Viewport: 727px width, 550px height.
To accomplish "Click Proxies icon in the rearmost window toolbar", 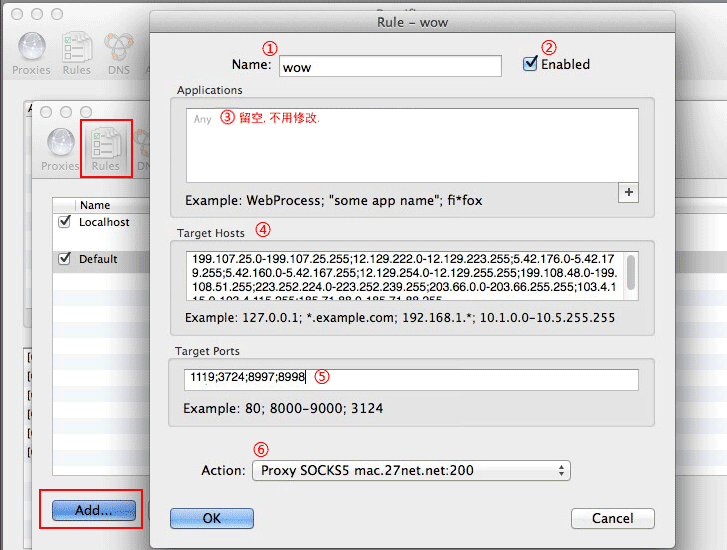I will tap(31, 53).
